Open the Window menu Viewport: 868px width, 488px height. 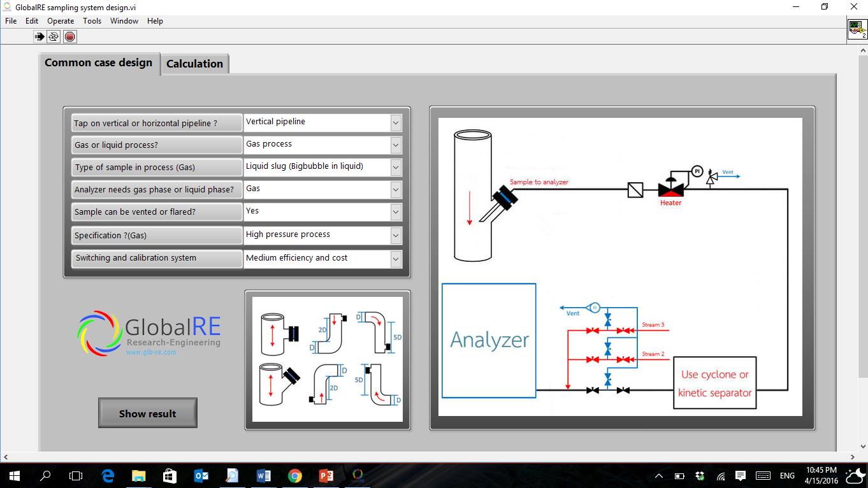[x=124, y=21]
